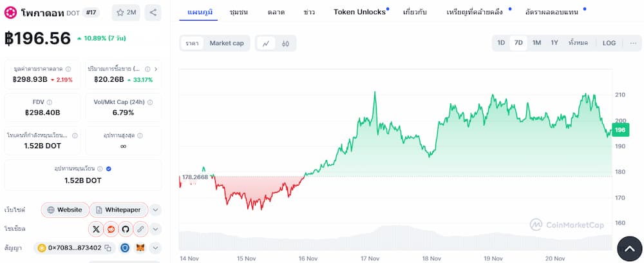
Task: Click the 6.79% Vol/Mkt Cap value
Action: (123, 113)
